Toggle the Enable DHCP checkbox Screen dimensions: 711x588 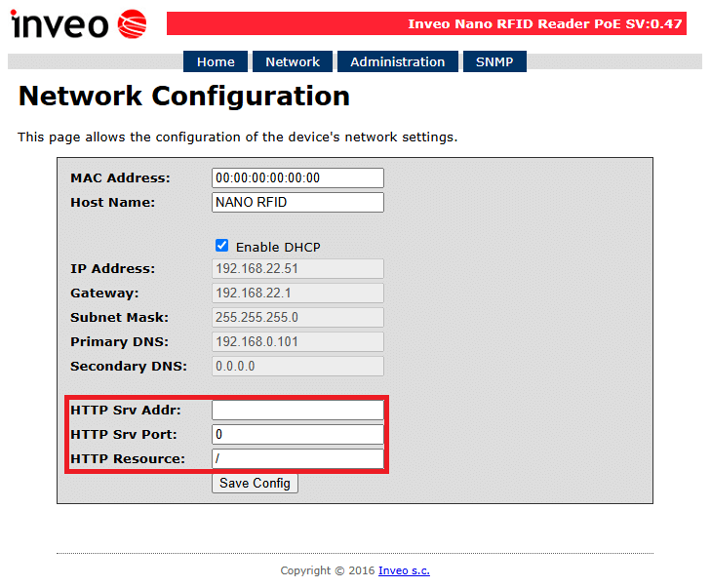click(222, 246)
